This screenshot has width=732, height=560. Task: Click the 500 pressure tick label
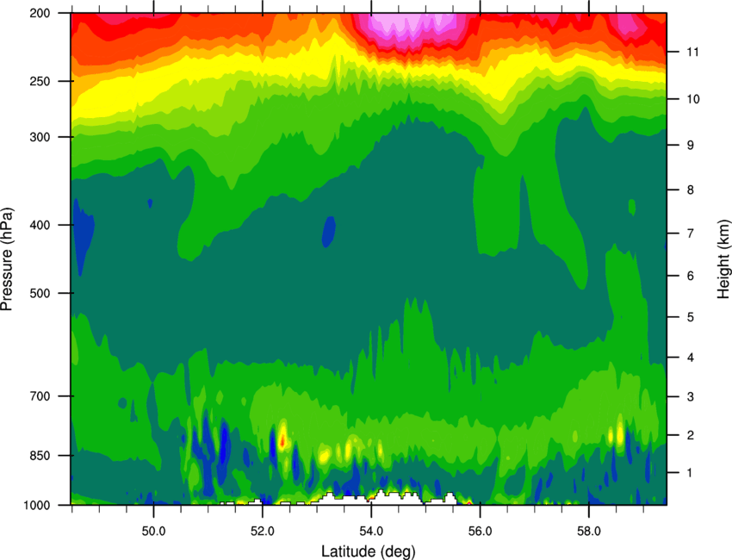[x=40, y=293]
